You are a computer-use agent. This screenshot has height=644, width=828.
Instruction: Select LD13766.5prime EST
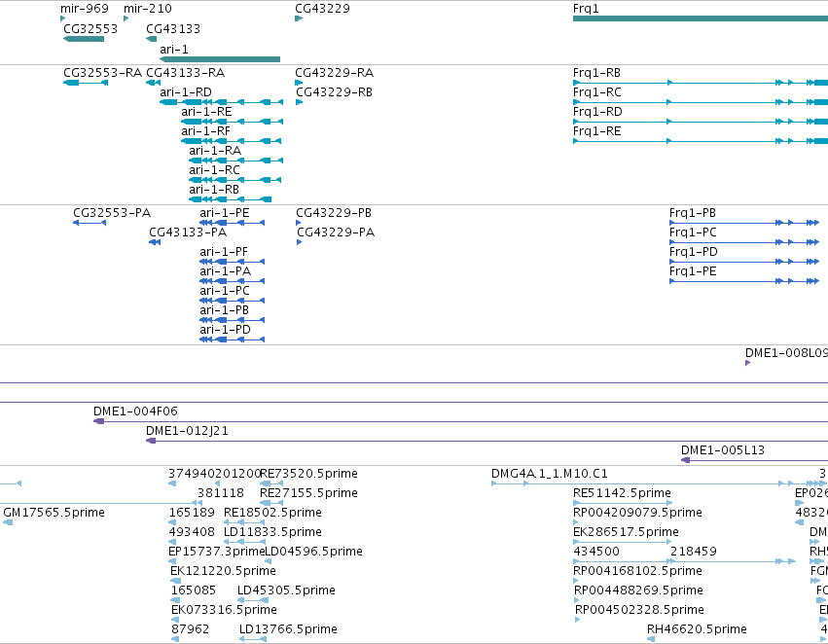(253, 639)
